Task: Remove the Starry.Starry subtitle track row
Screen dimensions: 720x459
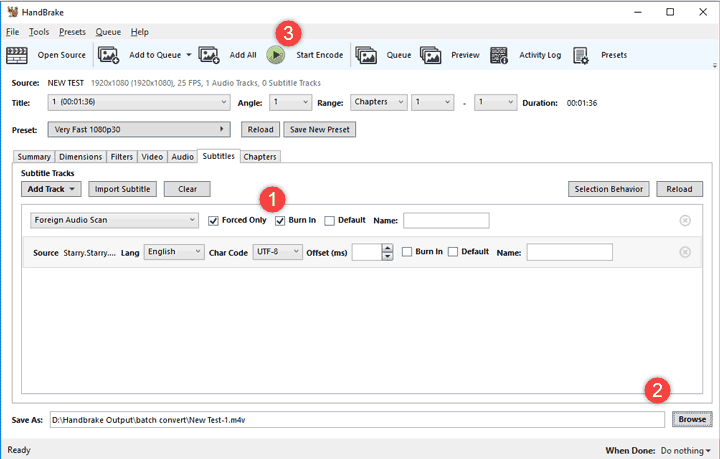Action: [x=685, y=252]
